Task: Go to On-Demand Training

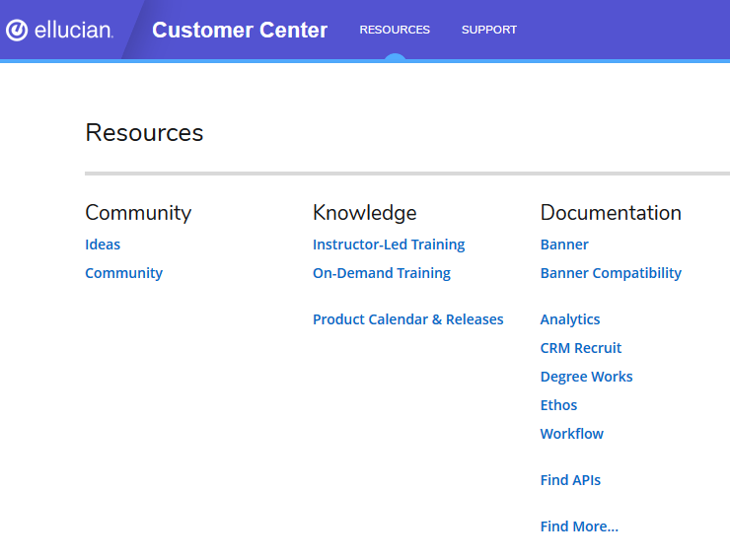Action: [x=381, y=273]
